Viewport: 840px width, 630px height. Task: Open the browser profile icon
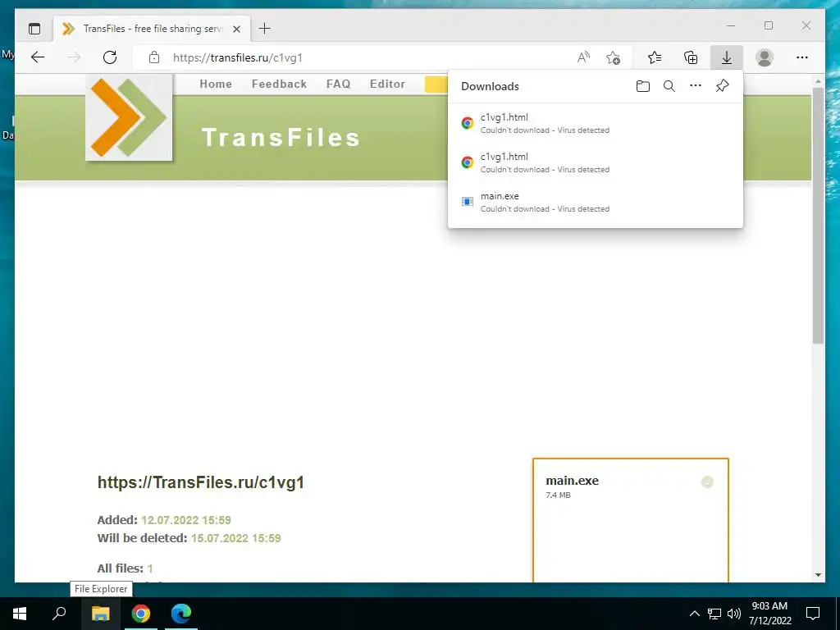pos(765,57)
